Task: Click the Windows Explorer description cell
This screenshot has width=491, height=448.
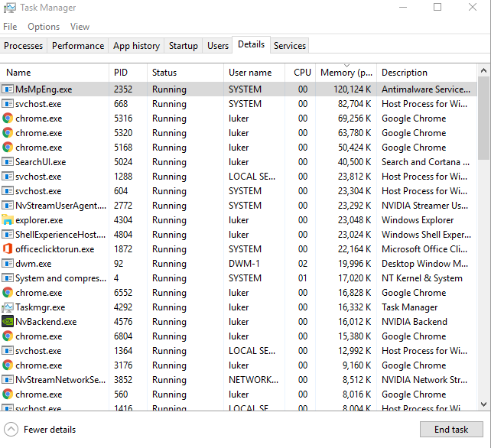Action: 418,220
